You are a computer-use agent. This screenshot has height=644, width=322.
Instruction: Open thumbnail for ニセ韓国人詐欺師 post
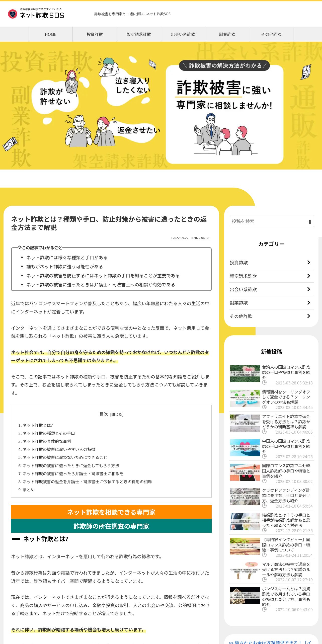click(245, 472)
